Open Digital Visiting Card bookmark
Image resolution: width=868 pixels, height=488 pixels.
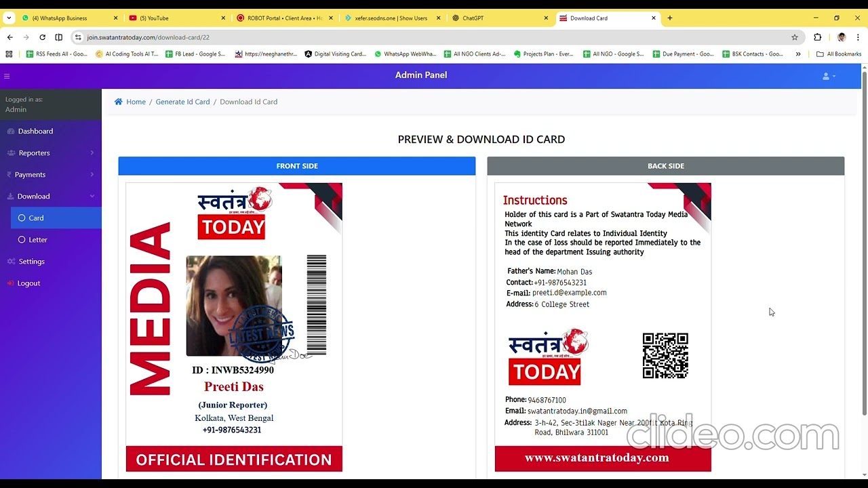(x=336, y=54)
